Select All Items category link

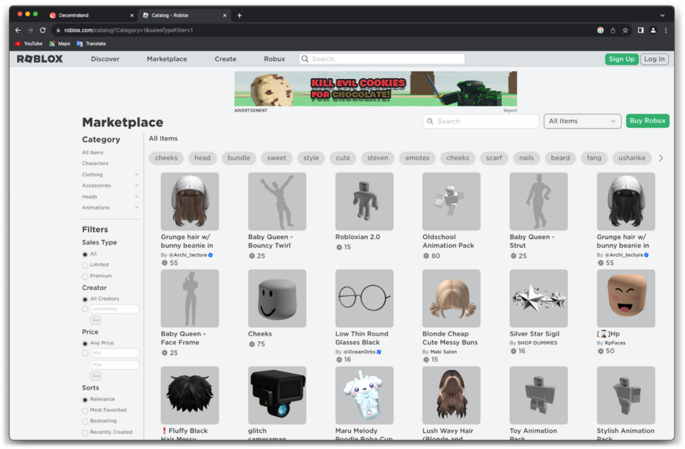(93, 153)
